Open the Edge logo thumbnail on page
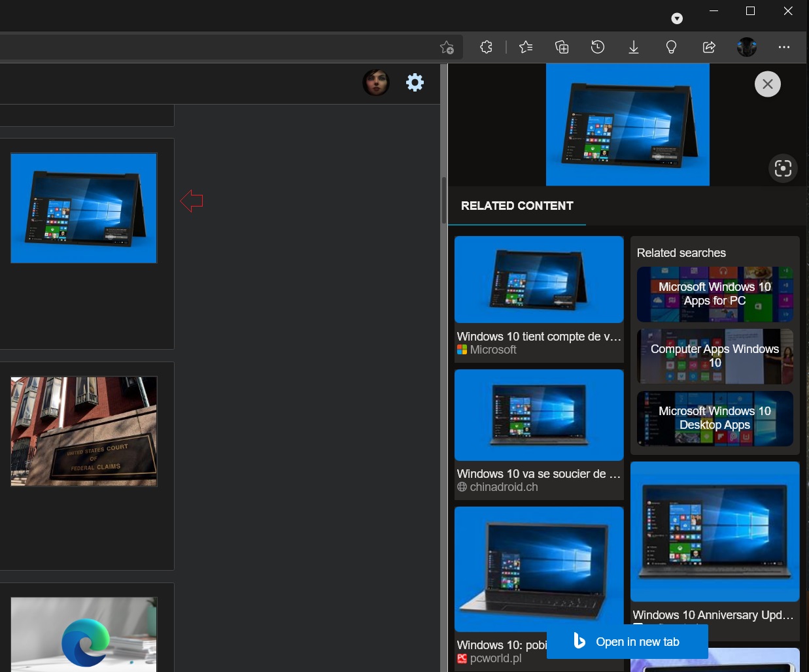Screen dimensions: 809x672 [84, 634]
